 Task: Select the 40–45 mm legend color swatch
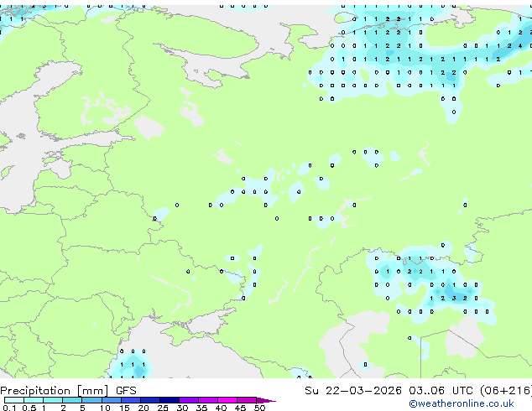[x=227, y=400]
